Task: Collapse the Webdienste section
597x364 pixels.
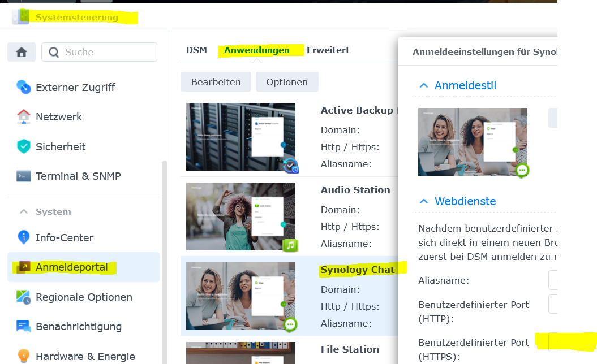Action: [x=424, y=201]
